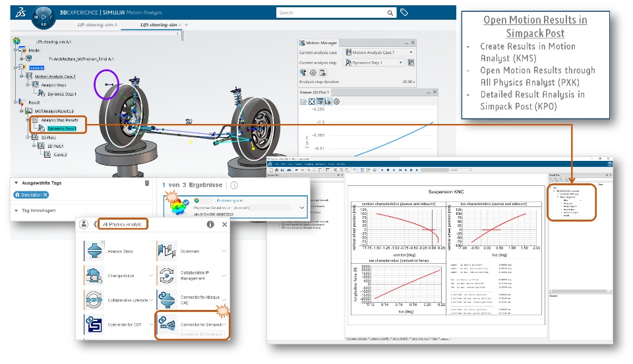Select active second Lift-steering-sim tab
This screenshot has width=633, height=364.
pyautogui.click(x=160, y=25)
